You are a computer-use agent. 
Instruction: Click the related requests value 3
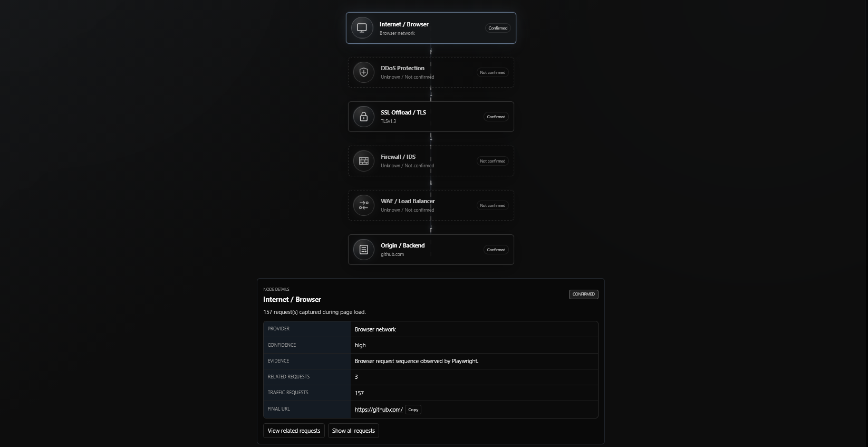coord(356,377)
